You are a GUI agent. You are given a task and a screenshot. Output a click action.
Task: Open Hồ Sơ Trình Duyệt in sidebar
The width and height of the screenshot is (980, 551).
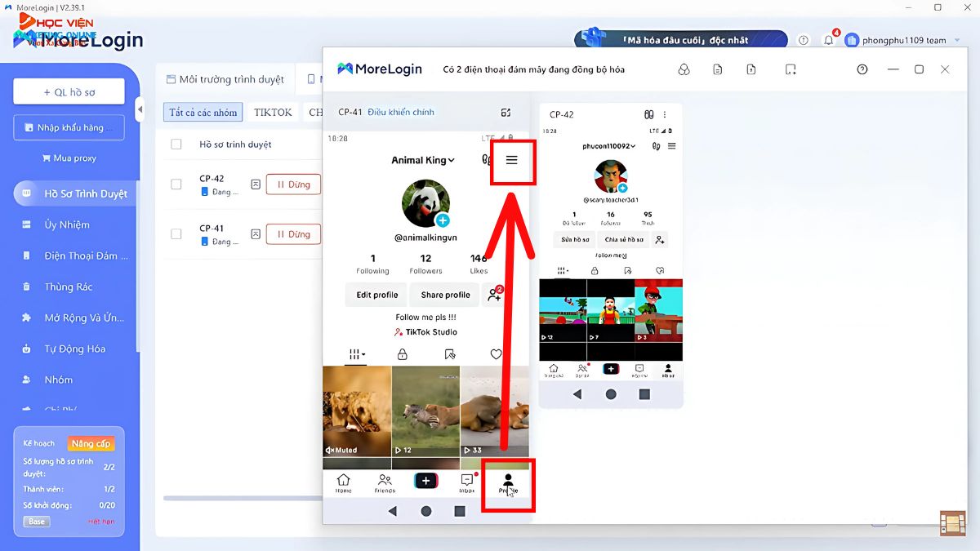[x=75, y=193]
